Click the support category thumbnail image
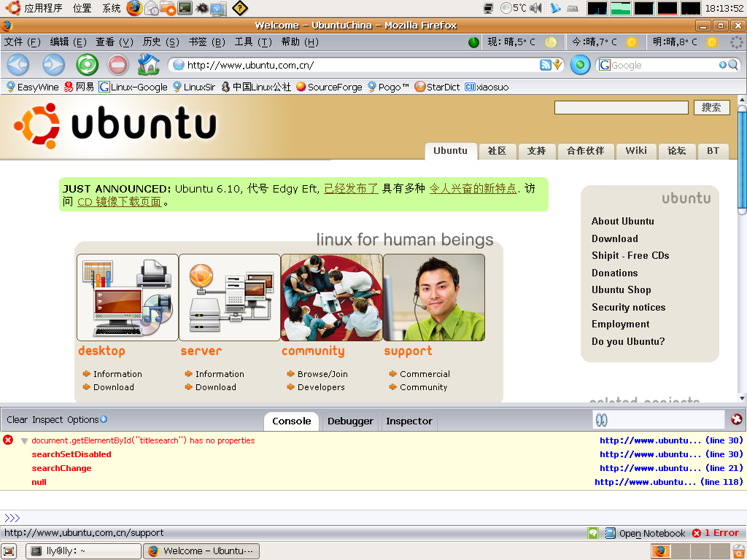The width and height of the screenshot is (747, 560). tap(434, 297)
